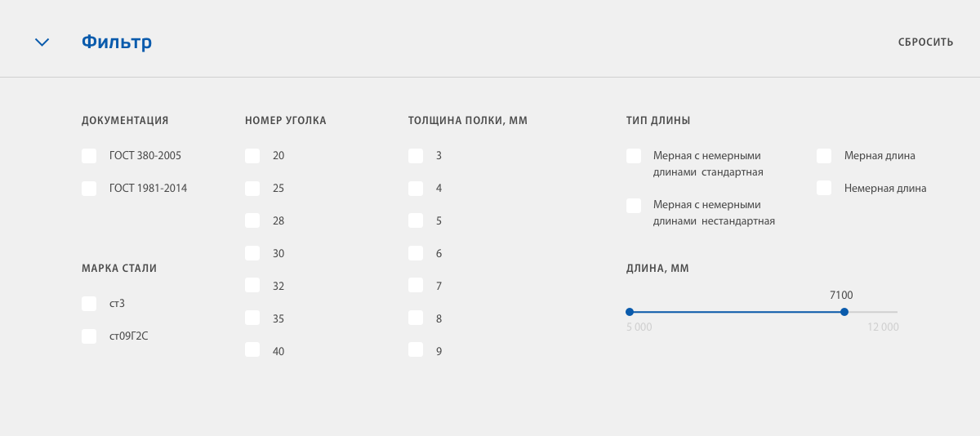Click the length slider's left handle at 5 000
This screenshot has height=436, width=980.
pos(630,312)
